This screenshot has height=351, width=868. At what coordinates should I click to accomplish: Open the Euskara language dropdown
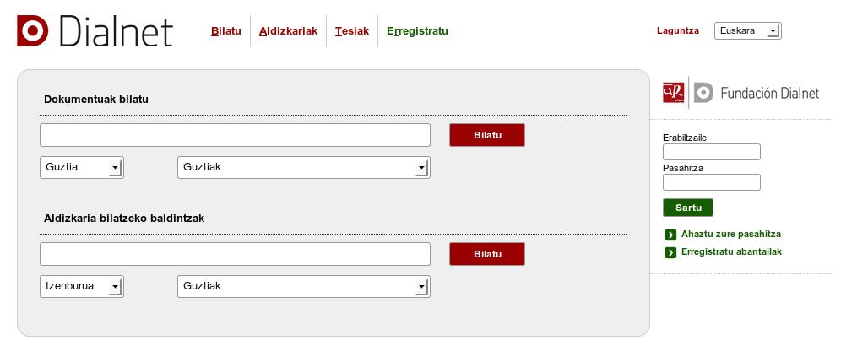tap(747, 31)
